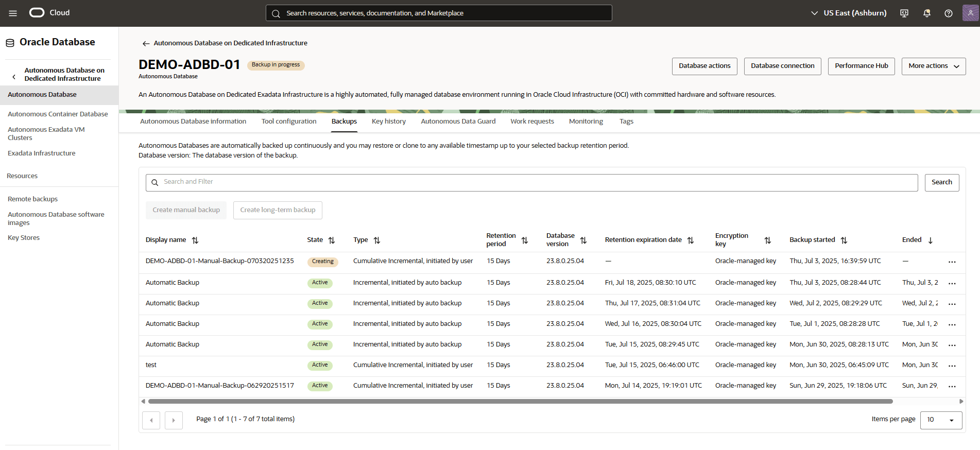Click the scrollbar's right arrow

[961, 402]
